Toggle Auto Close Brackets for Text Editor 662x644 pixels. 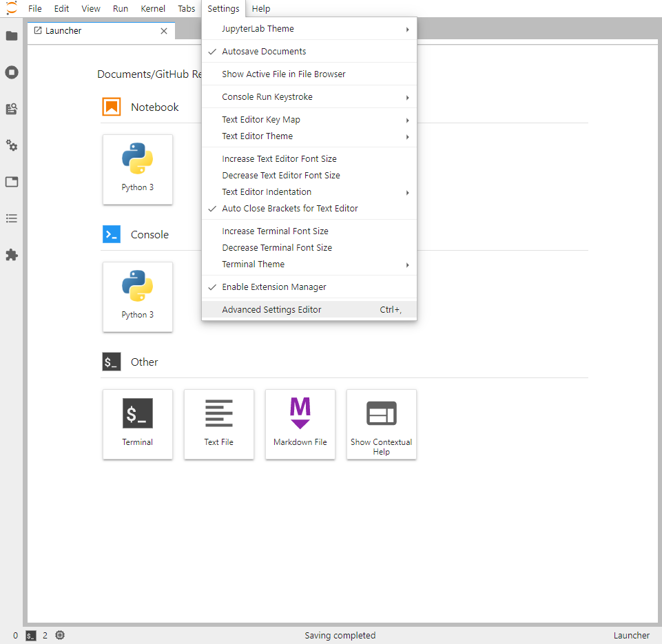point(309,209)
